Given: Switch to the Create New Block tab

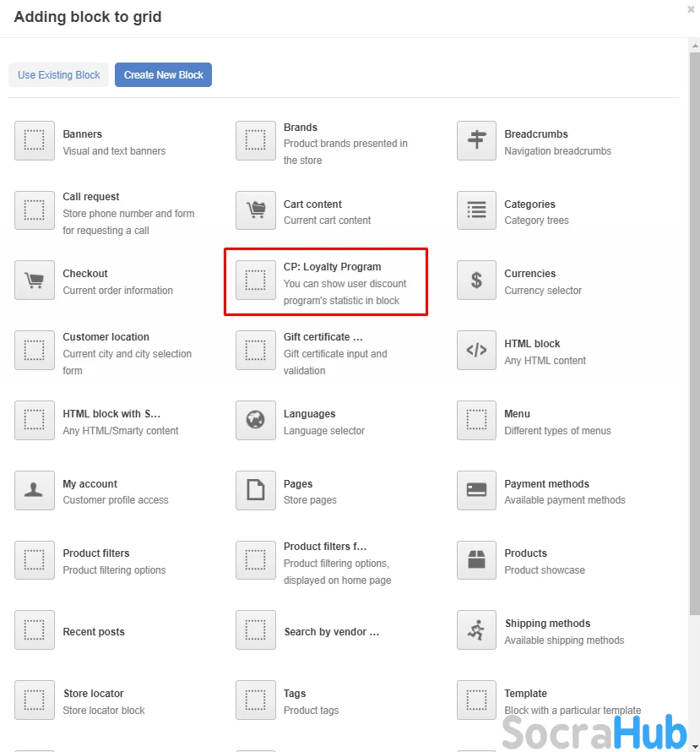Looking at the screenshot, I should 164,75.
